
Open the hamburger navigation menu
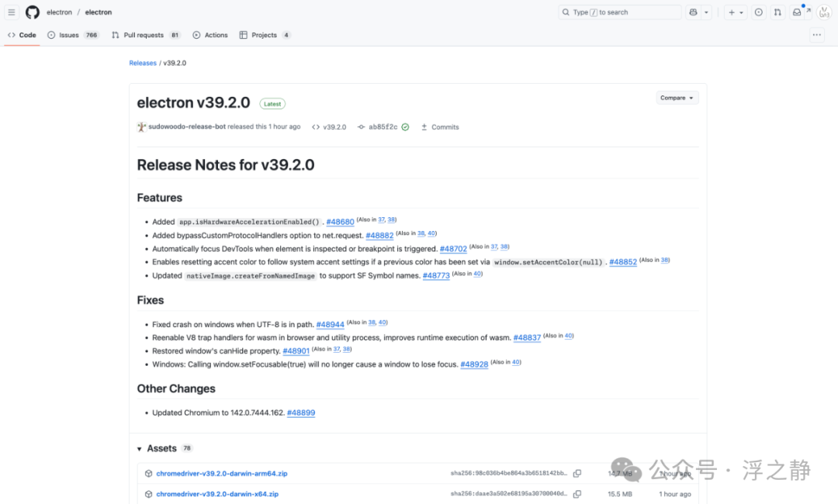[x=11, y=12]
